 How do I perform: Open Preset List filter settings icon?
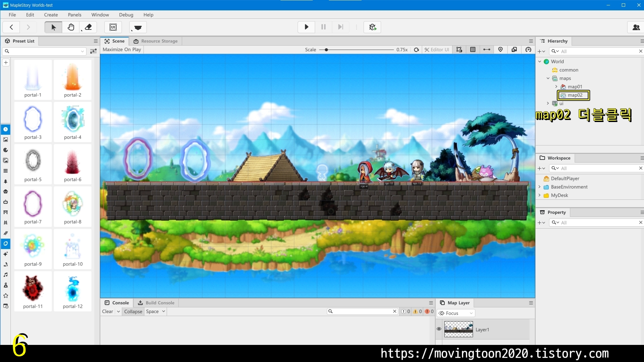(94, 51)
